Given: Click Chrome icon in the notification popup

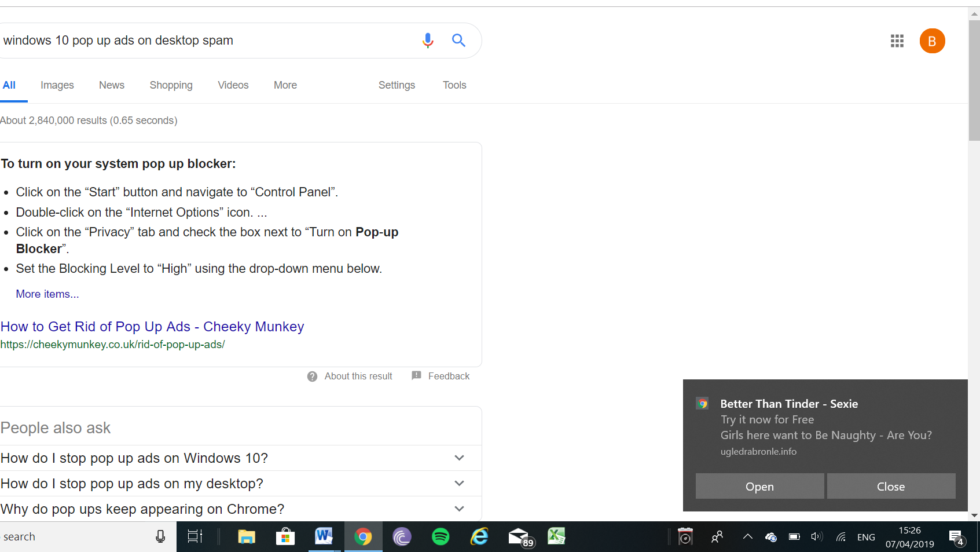Looking at the screenshot, I should pos(703,404).
